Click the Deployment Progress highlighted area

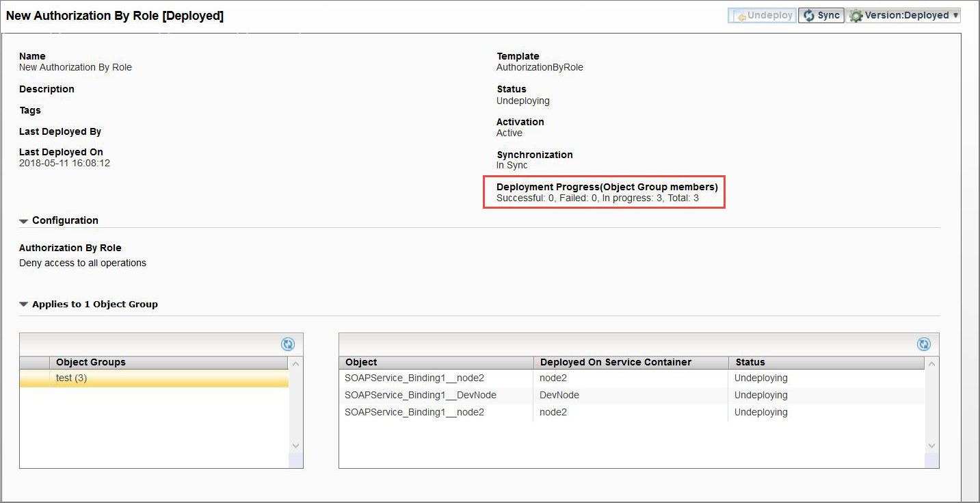(604, 192)
